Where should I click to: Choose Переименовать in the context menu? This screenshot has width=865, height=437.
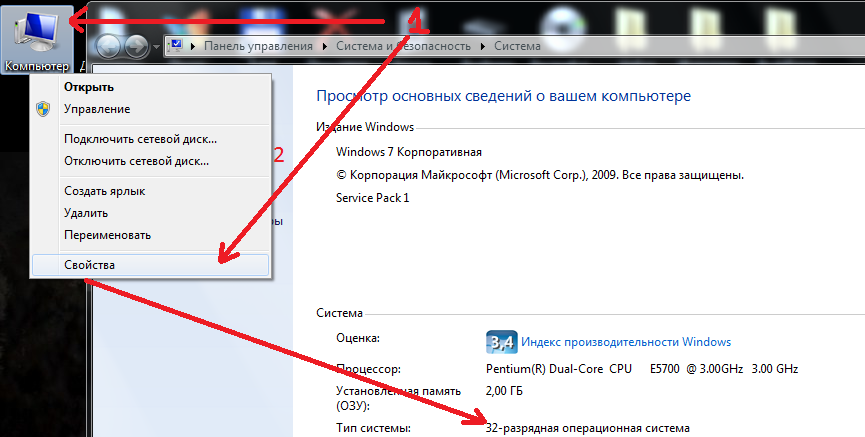tap(150, 235)
